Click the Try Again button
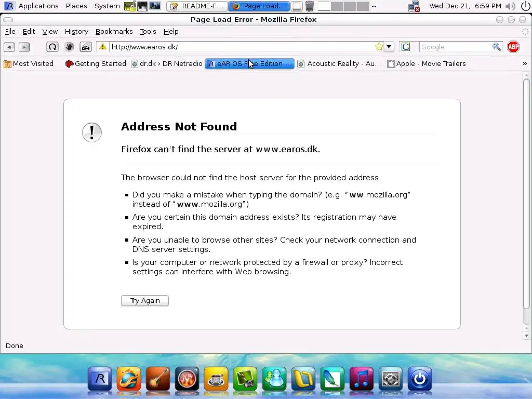The width and height of the screenshot is (532, 399). 145,301
